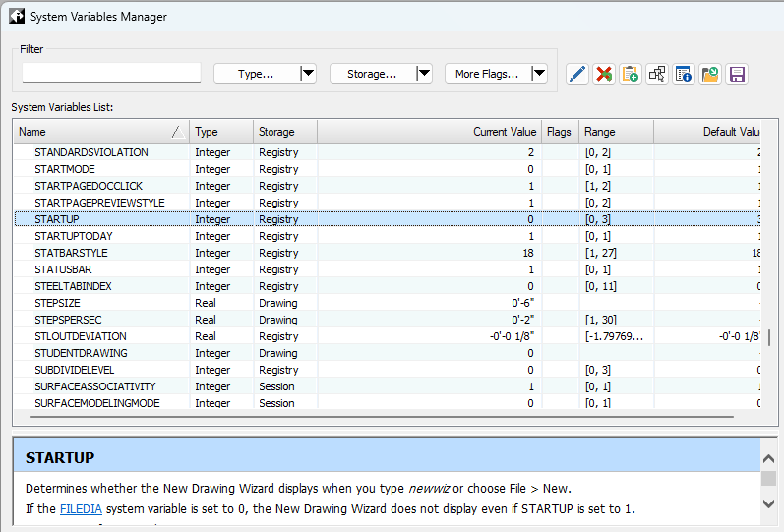Select the SUBDIVIDELEVEL variable

click(75, 370)
